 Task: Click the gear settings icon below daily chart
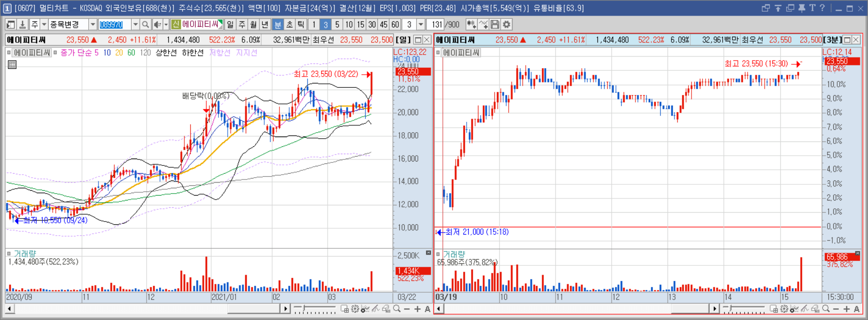coord(355,309)
